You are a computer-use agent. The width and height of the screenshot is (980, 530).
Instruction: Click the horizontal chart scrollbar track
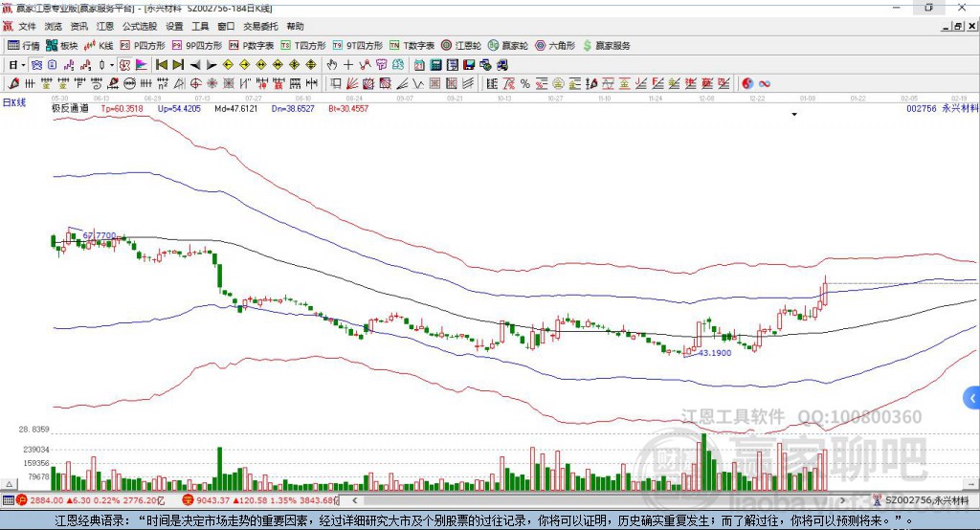pos(599,500)
